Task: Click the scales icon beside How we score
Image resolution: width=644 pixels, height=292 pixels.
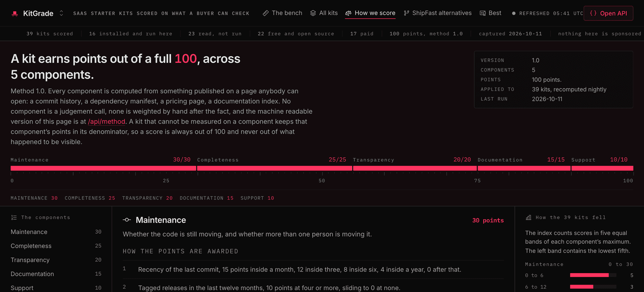Action: click(x=348, y=13)
